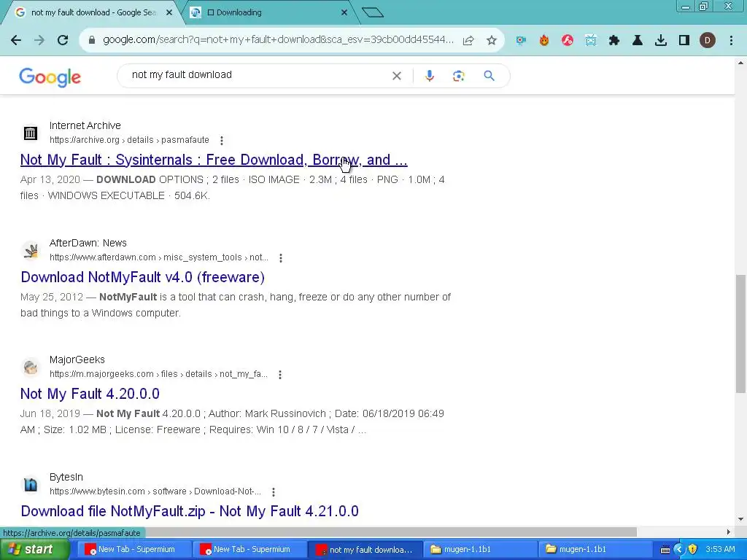Screen dimensions: 747x560
Task: Click the horizontal scrollbar right arrow
Action: [729, 532]
